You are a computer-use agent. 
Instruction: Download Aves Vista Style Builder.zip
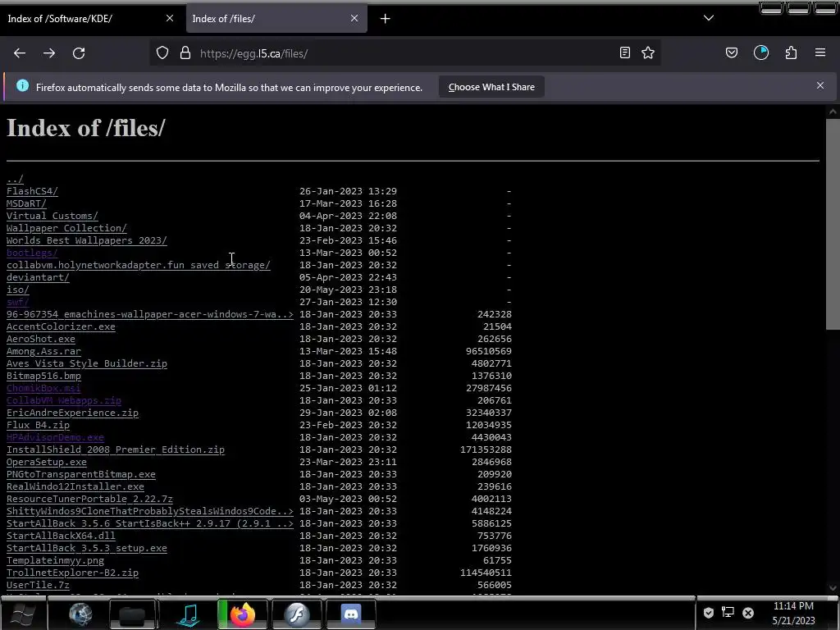[87, 363]
